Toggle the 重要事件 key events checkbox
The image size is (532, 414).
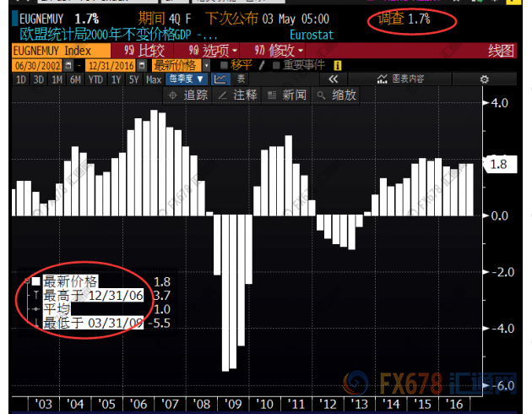click(276, 65)
